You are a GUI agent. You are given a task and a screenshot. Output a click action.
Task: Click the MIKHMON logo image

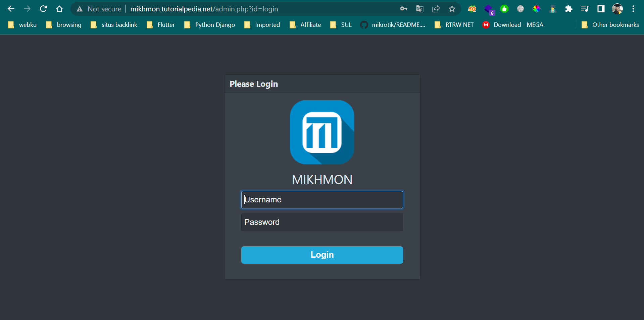pyautogui.click(x=322, y=132)
